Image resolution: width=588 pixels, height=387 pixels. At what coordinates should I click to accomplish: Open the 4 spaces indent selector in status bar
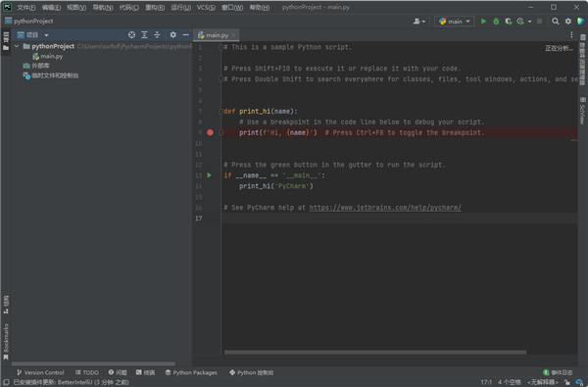click(510, 382)
